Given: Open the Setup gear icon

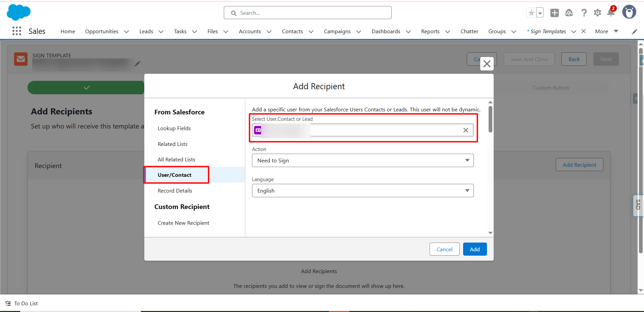Looking at the screenshot, I should coord(597,13).
